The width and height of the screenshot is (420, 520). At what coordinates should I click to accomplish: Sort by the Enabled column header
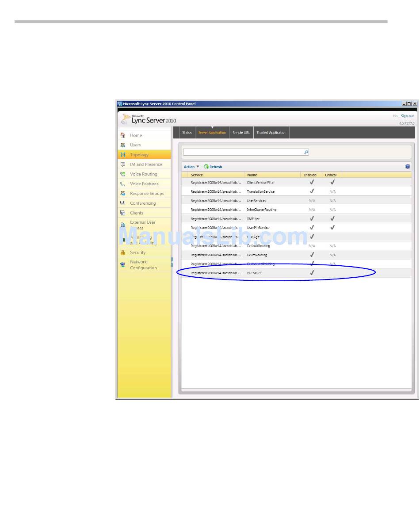coord(311,175)
